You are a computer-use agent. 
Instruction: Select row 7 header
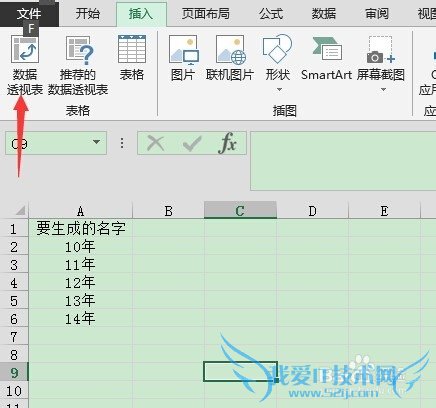(x=14, y=337)
